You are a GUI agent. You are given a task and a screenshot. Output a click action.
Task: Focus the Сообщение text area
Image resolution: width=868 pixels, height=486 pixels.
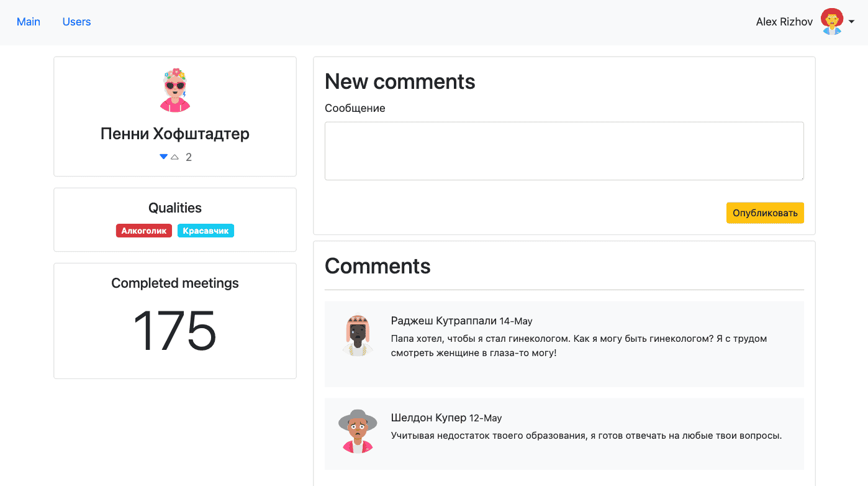[564, 151]
